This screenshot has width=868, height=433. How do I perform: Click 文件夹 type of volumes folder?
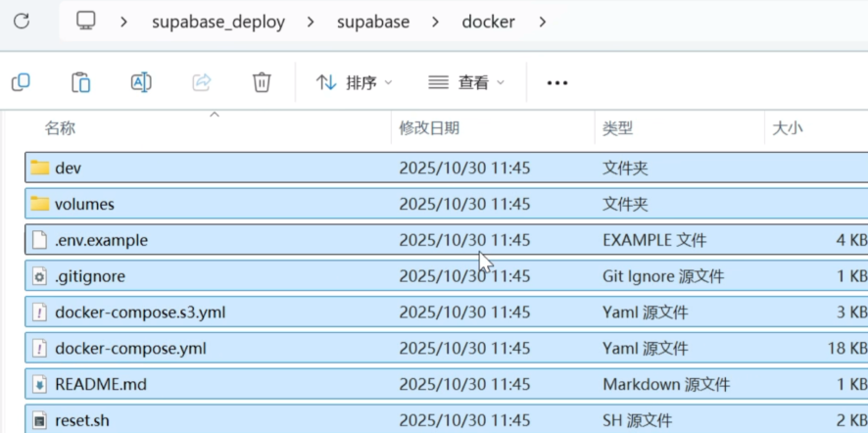625,205
